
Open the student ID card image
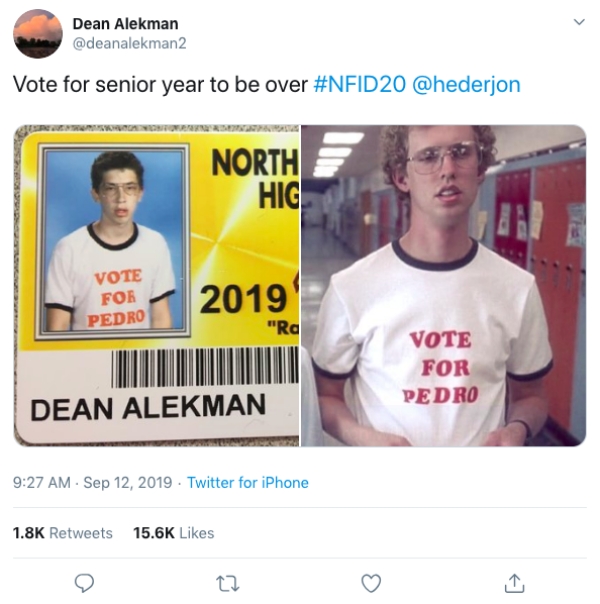pos(156,284)
